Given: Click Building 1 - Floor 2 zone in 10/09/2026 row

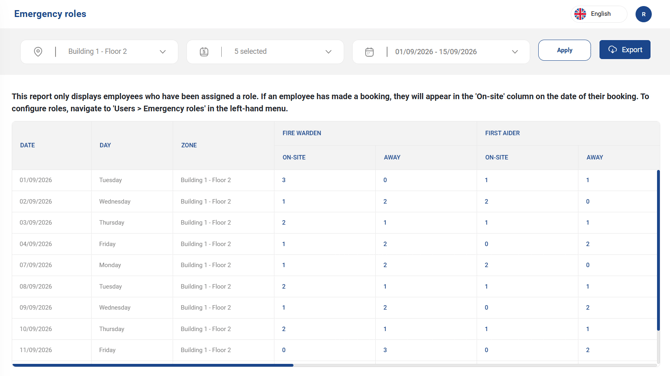Looking at the screenshot, I should 206,329.
